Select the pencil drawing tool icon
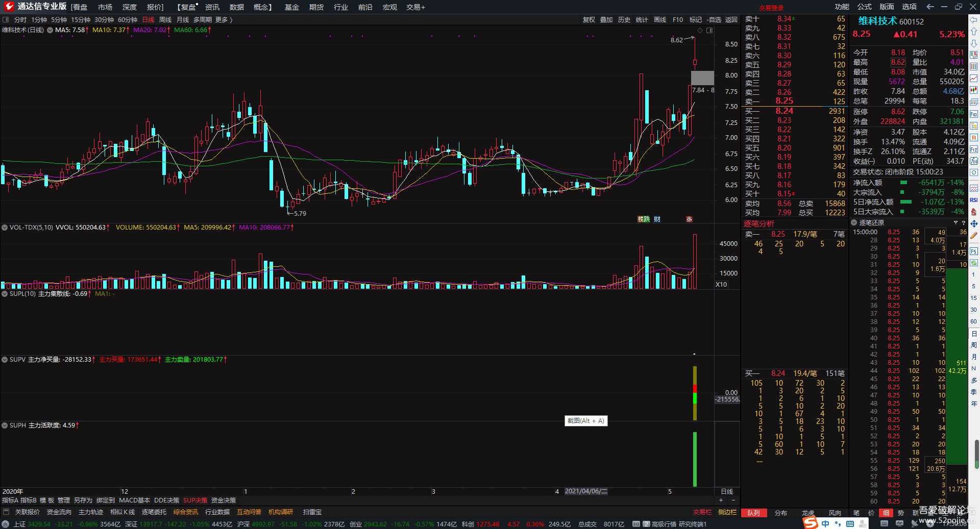 coord(974,236)
